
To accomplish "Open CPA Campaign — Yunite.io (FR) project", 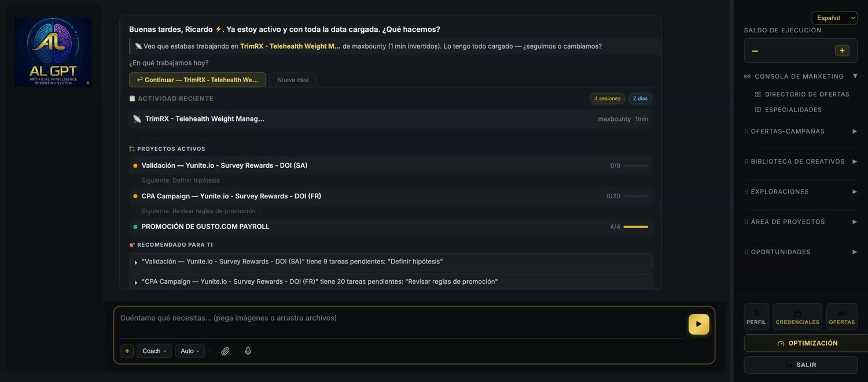I will (x=391, y=196).
